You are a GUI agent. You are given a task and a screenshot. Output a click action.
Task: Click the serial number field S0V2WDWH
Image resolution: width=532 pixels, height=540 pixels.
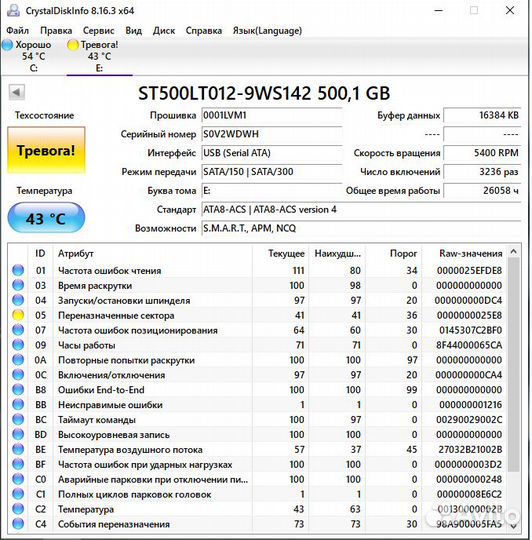coord(272,134)
